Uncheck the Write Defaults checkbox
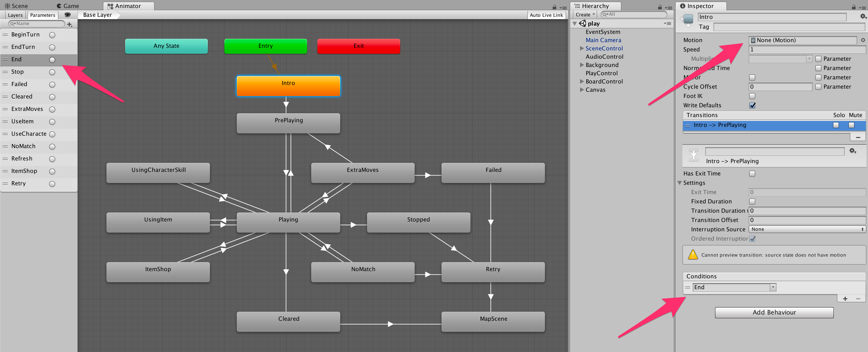The height and width of the screenshot is (352, 868). [752, 105]
